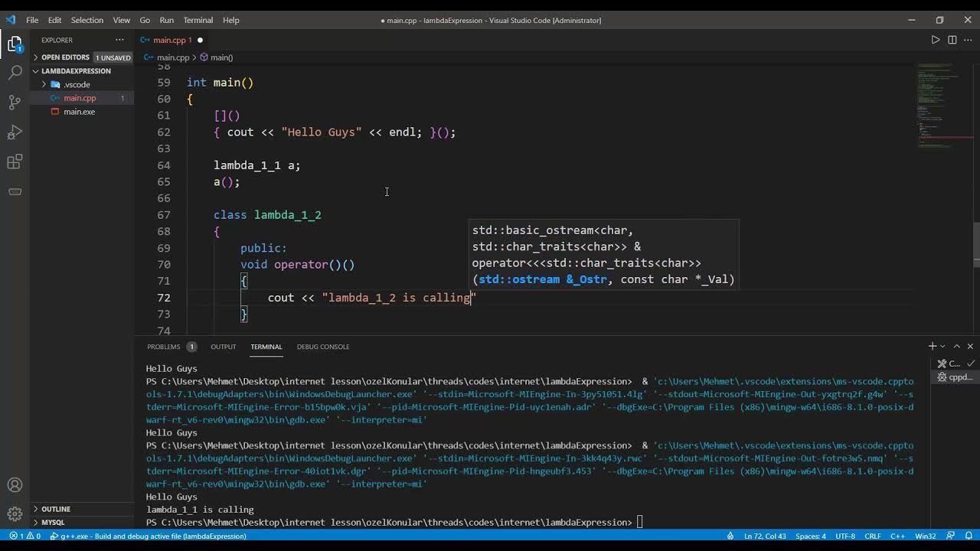Open the Terminal menu
980x551 pixels.
pyautogui.click(x=198, y=20)
